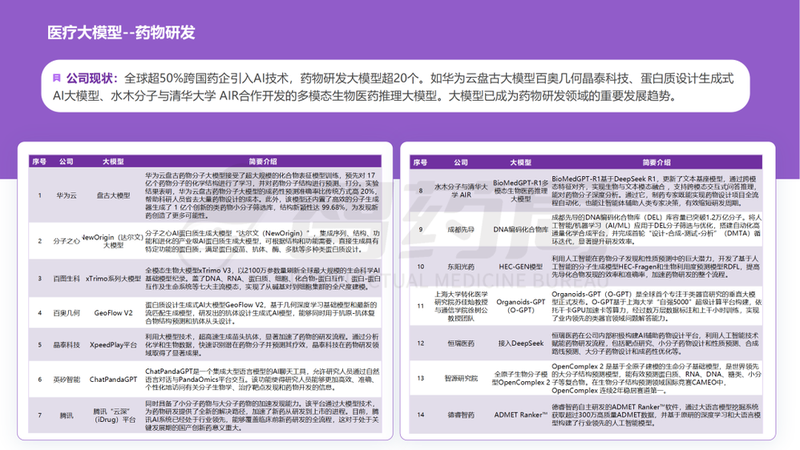This screenshot has height=450, width=800.
Task: Click the description starting 全模态生物大模型xTrimo V3
Action: pos(262,279)
